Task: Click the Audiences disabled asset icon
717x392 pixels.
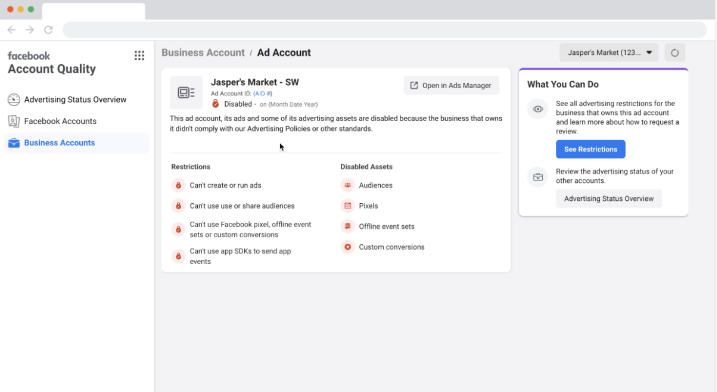Action: click(x=348, y=185)
